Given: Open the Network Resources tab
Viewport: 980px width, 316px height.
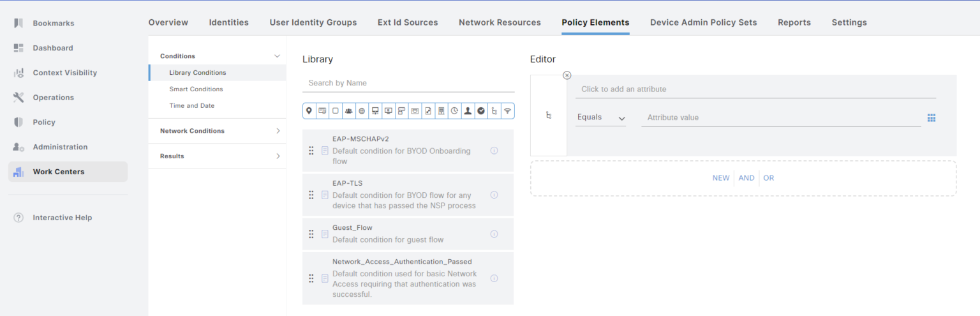Looking at the screenshot, I should tap(500, 22).
